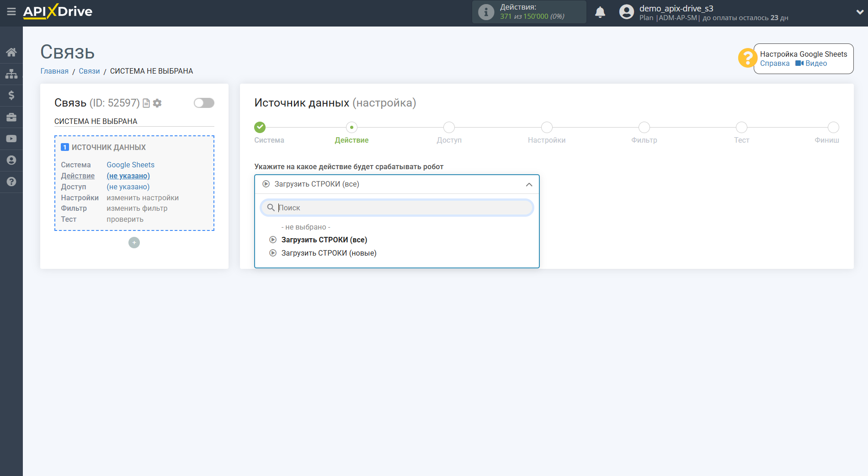Click the document icon next to connection ID

click(x=146, y=103)
